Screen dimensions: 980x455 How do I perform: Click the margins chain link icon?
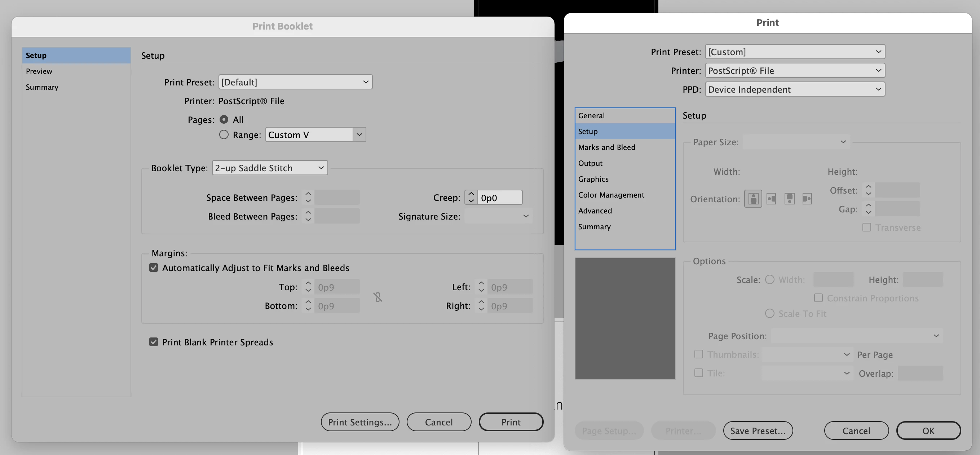tap(378, 297)
